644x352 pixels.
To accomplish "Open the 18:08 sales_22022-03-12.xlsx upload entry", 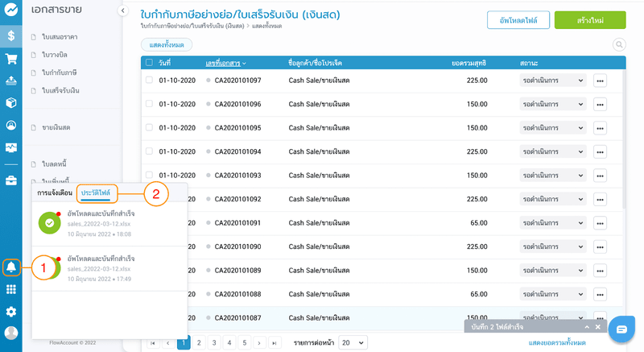I will click(x=109, y=224).
